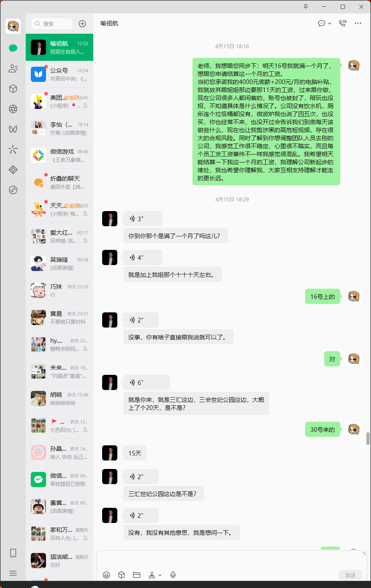The image size is (371, 588).
Task: Expand the screenshot scissors dropdown arrow
Action: (x=160, y=575)
